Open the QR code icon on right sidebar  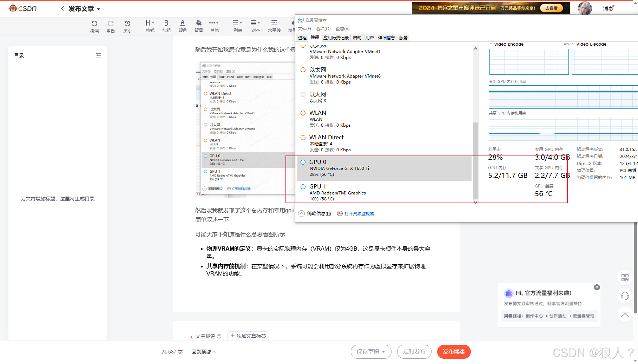click(x=625, y=278)
